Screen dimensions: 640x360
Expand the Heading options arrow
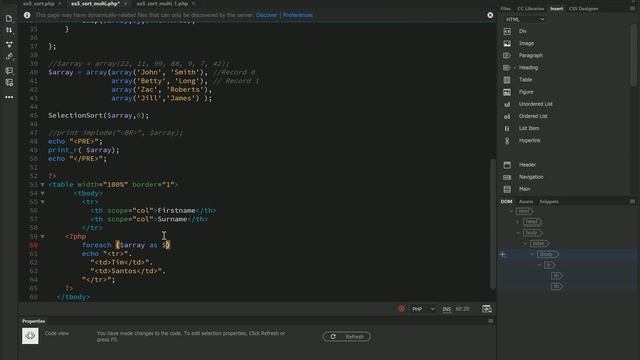pyautogui.click(x=515, y=68)
